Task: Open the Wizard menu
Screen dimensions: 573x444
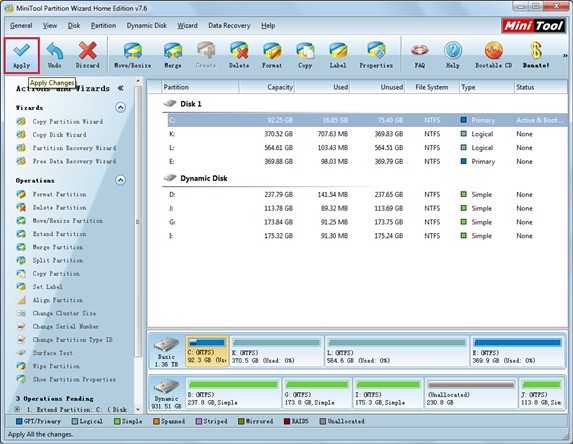Action: pyautogui.click(x=187, y=26)
